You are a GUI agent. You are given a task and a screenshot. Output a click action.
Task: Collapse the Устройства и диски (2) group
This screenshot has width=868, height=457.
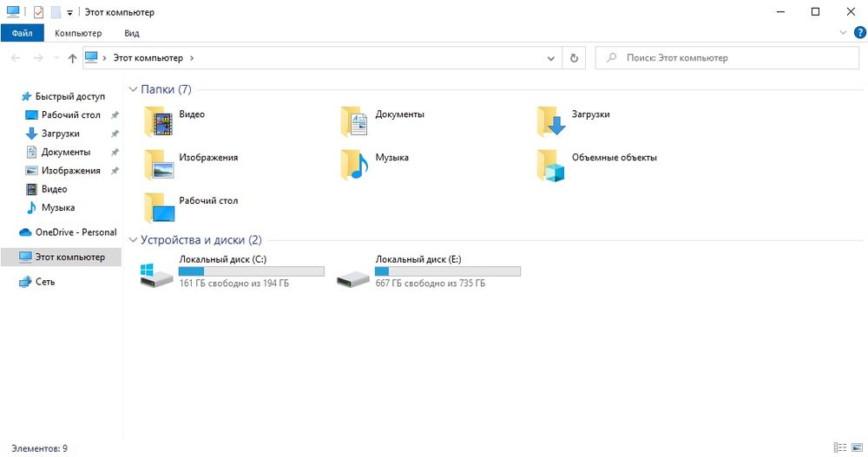coord(133,239)
